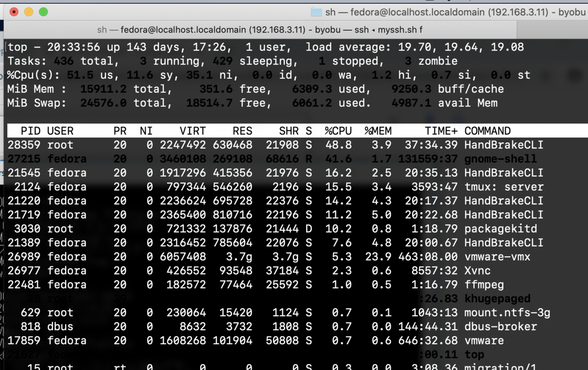Click PID 3030 in the process list
The width and height of the screenshot is (588, 370).
pyautogui.click(x=27, y=228)
